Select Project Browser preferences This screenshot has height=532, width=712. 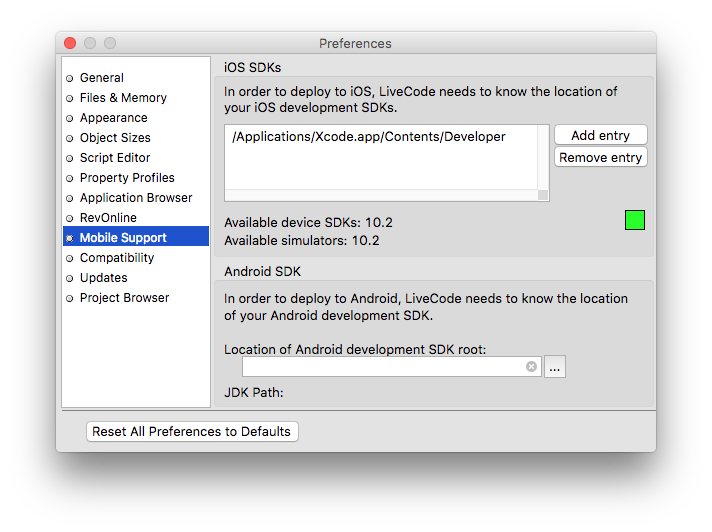click(x=124, y=298)
